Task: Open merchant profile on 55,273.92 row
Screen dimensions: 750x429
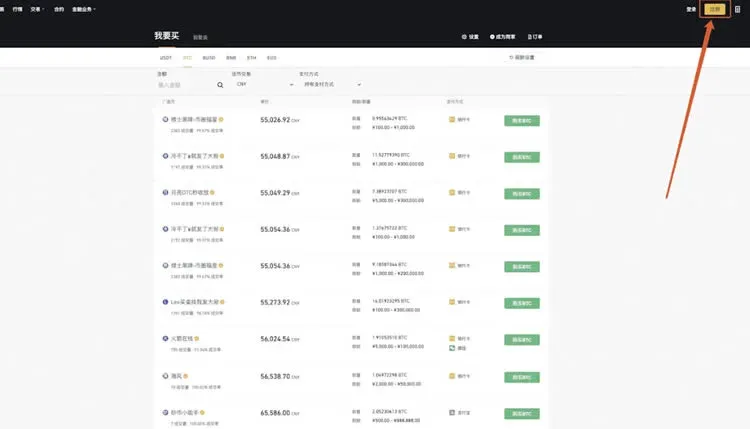Action: 194,302
